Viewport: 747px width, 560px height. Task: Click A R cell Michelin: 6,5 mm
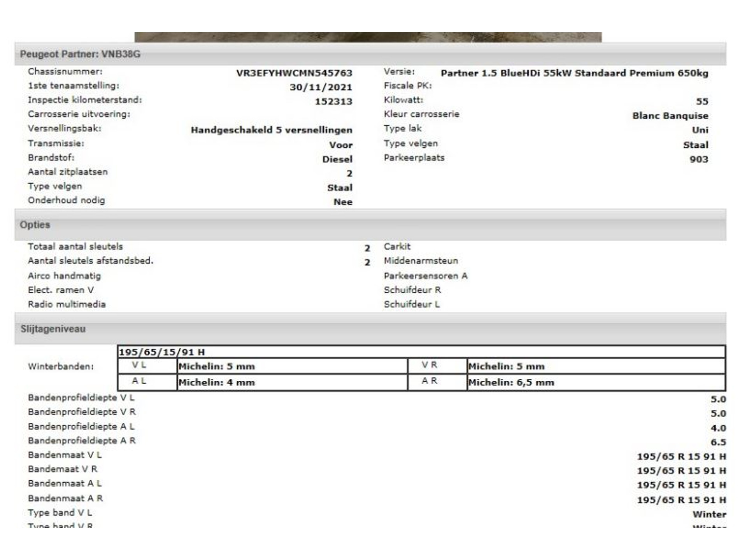point(596,382)
